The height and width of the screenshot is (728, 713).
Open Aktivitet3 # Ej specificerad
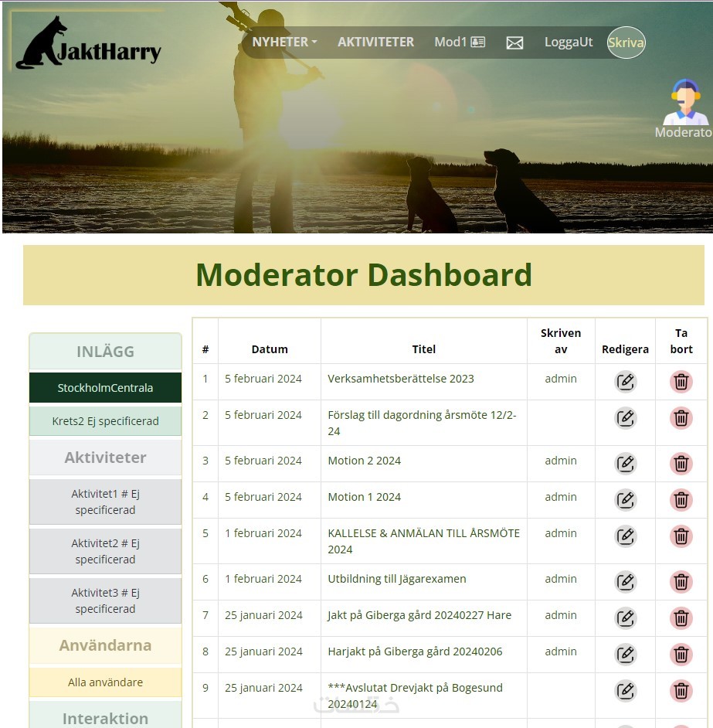point(105,600)
